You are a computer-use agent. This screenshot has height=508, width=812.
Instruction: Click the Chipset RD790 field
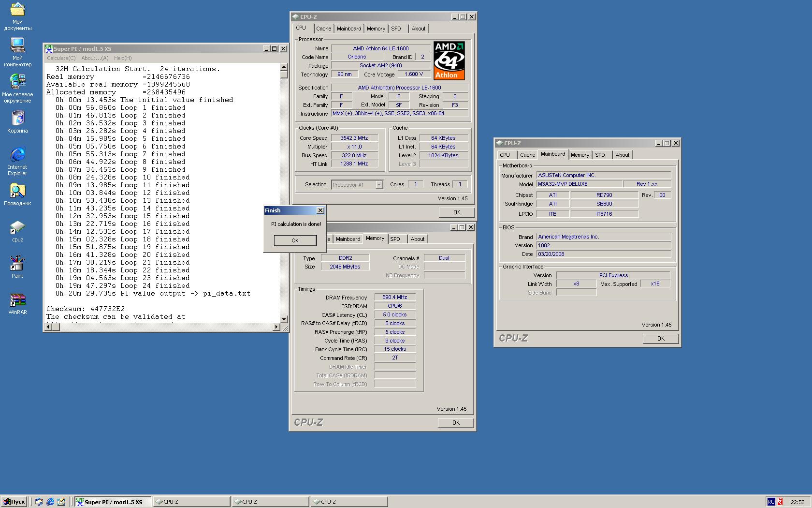604,195
